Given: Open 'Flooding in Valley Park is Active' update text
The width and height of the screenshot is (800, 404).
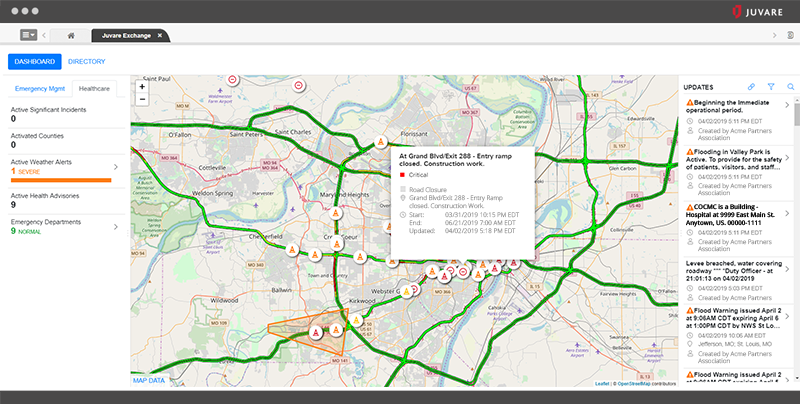Looking at the screenshot, I should (x=733, y=159).
